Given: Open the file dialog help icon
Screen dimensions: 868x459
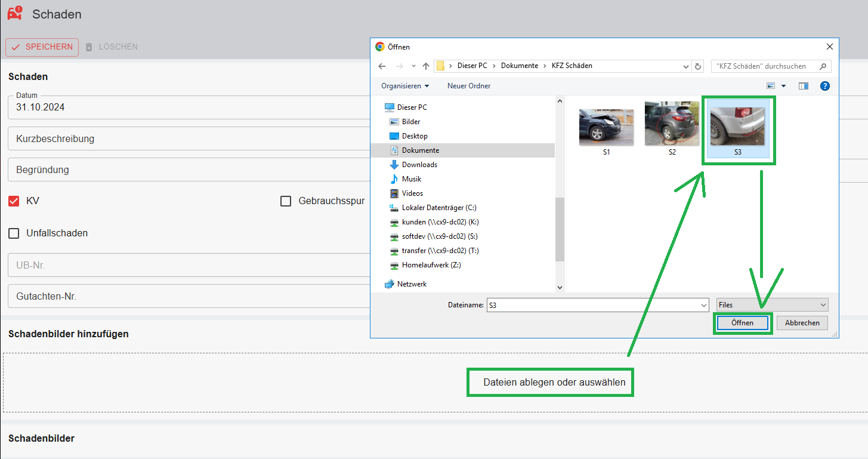Looking at the screenshot, I should point(824,86).
